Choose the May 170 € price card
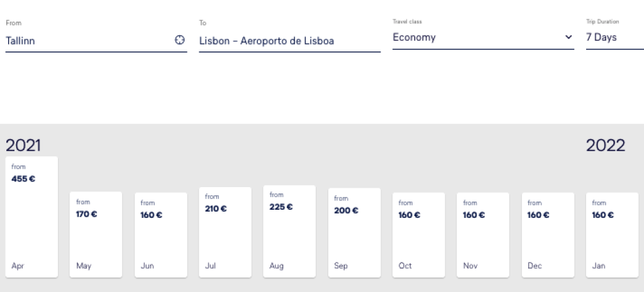644x292 pixels. point(96,234)
